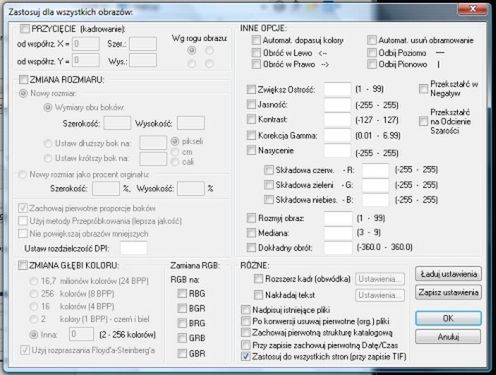The width and height of the screenshot is (496, 375).
Task: Enable Nadpisuj istniejące pliki
Action: pos(246,310)
